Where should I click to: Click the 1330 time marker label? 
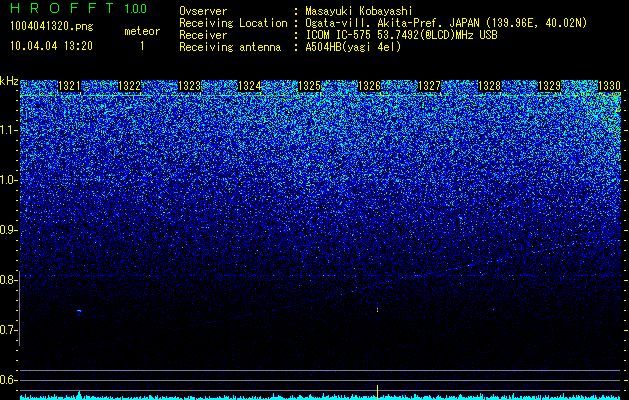[609, 86]
